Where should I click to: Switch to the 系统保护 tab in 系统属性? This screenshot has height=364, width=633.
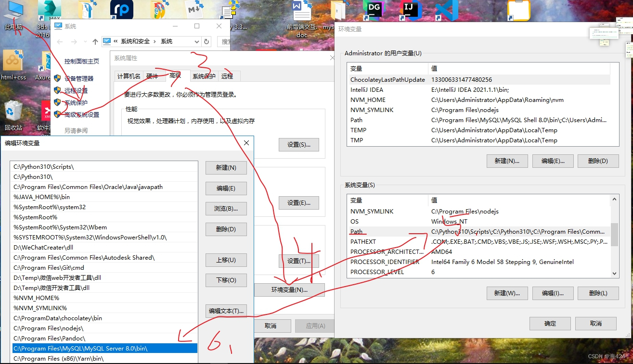pyautogui.click(x=204, y=76)
